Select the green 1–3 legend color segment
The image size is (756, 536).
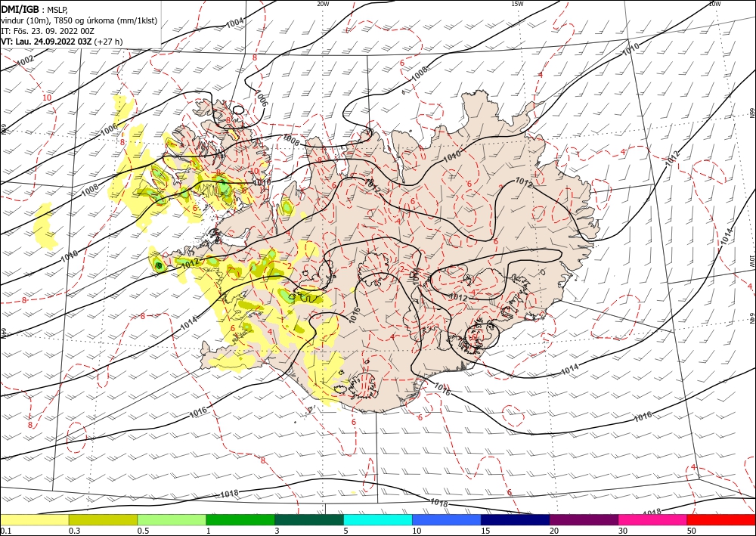click(240, 519)
